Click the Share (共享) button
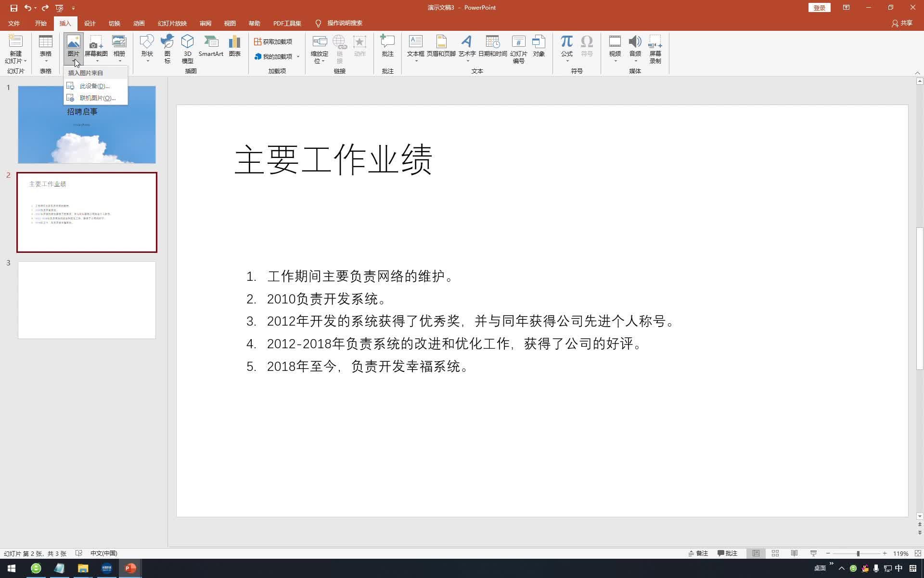This screenshot has height=578, width=924. [902, 23]
